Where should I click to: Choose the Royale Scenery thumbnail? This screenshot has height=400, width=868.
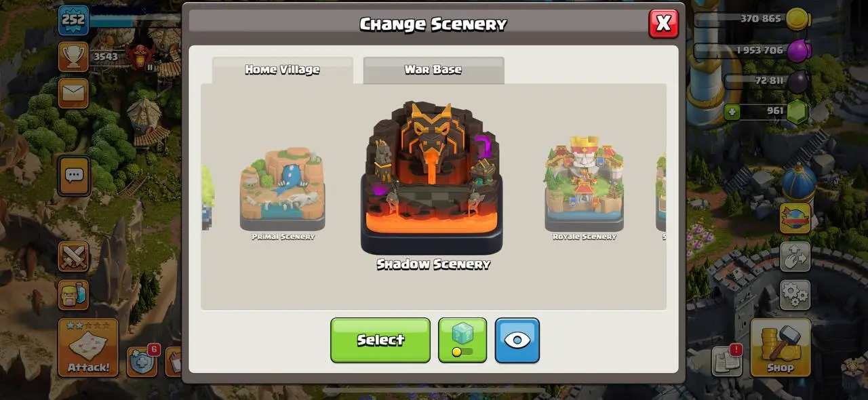click(x=584, y=188)
